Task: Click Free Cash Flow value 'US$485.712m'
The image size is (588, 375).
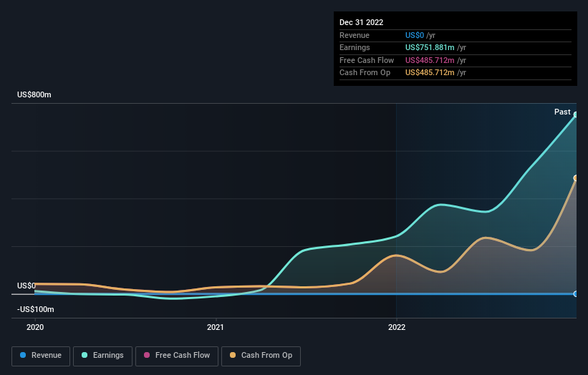Action: (x=430, y=60)
